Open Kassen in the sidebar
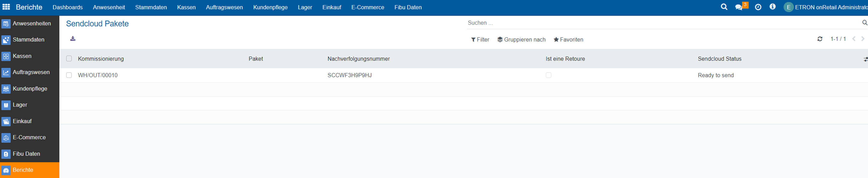 tap(22, 56)
